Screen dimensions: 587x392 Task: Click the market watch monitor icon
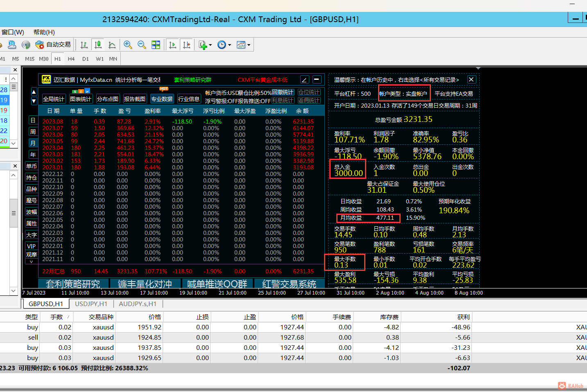(12, 45)
